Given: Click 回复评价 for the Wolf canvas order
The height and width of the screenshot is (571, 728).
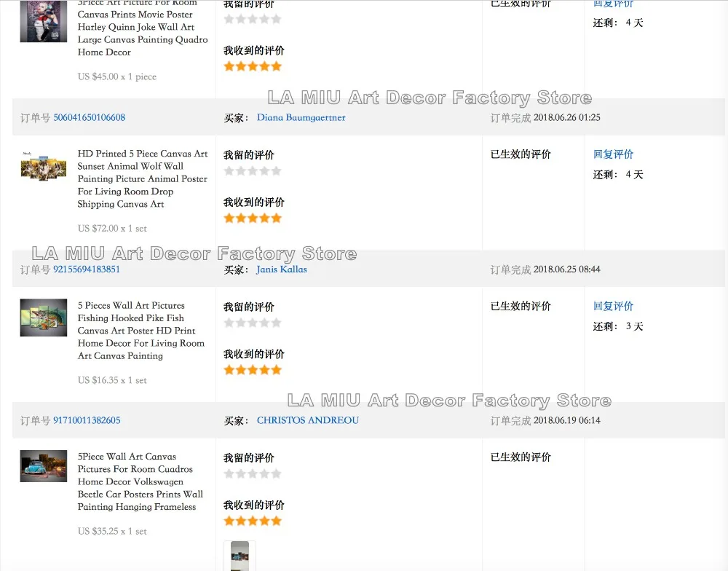Looking at the screenshot, I should [613, 154].
